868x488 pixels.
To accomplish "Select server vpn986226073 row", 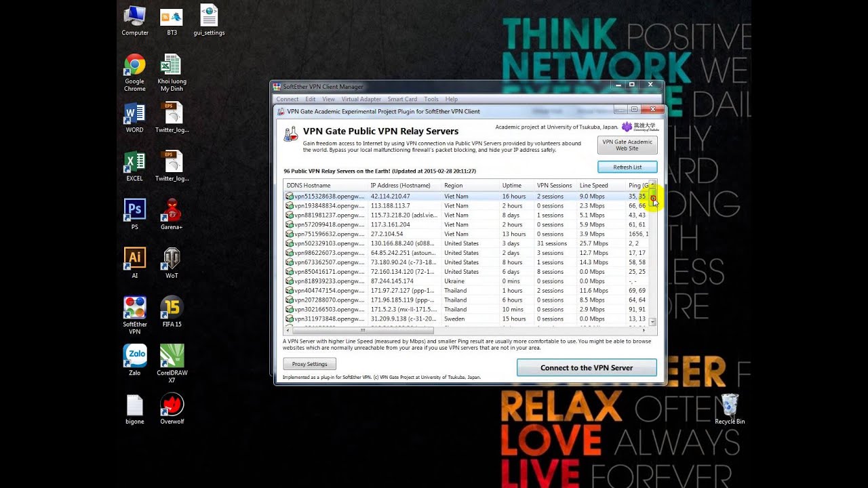I will pyautogui.click(x=466, y=253).
